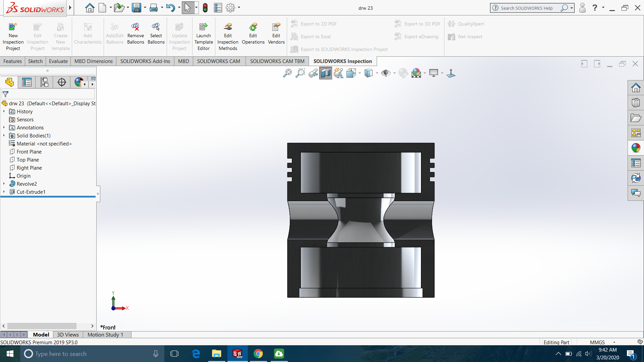Screen dimensions: 644x362
Task: Switch to the Evaluate tab
Action: 58,61
